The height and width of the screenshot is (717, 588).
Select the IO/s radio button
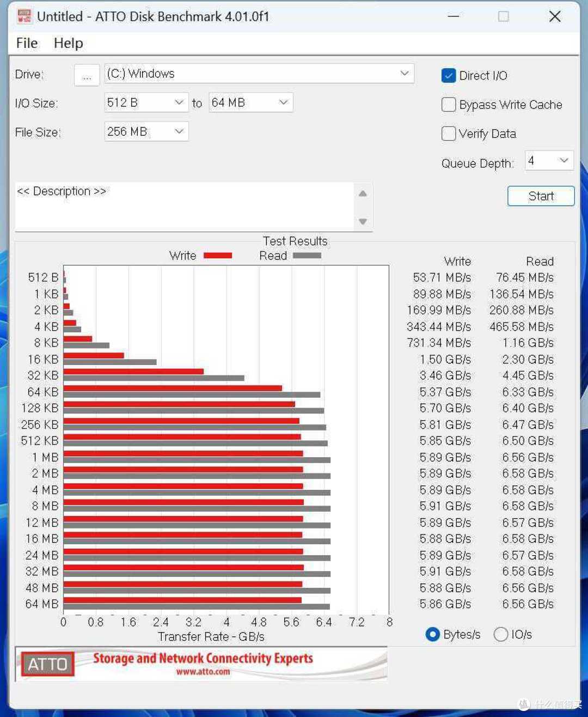[500, 634]
